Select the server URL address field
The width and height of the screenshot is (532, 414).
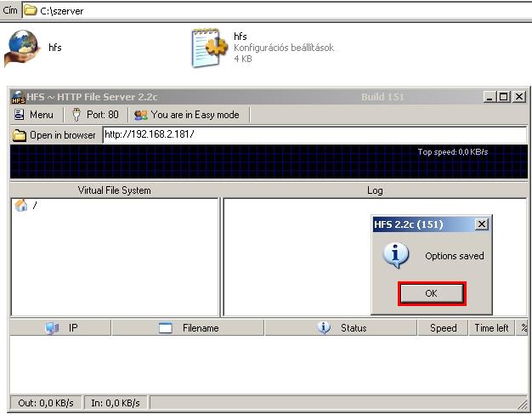pyautogui.click(x=314, y=134)
